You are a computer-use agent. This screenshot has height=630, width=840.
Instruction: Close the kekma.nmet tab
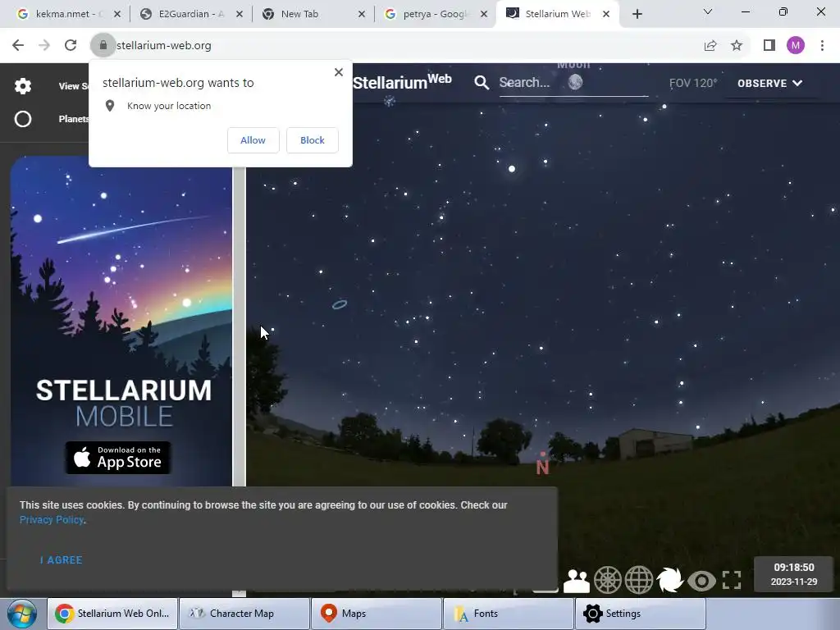pyautogui.click(x=117, y=14)
